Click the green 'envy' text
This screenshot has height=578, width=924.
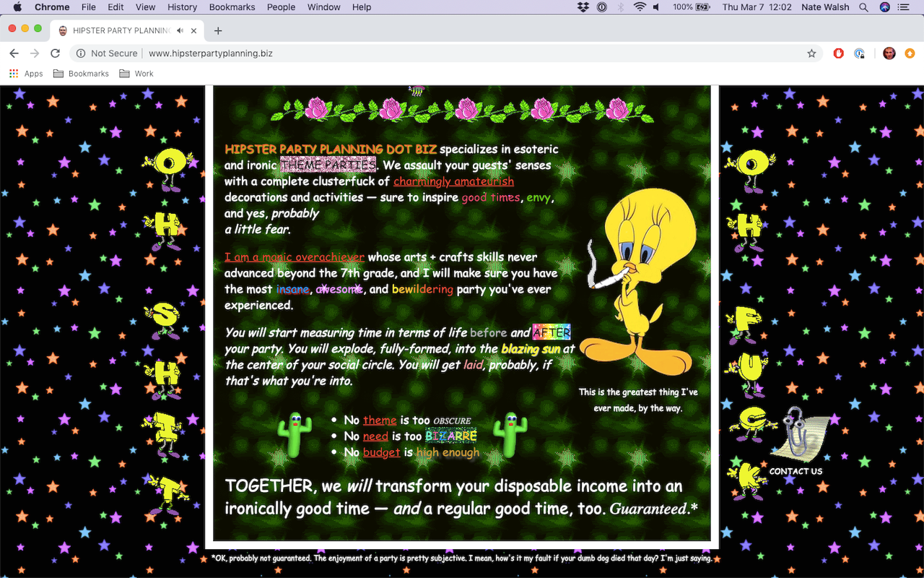[539, 198]
